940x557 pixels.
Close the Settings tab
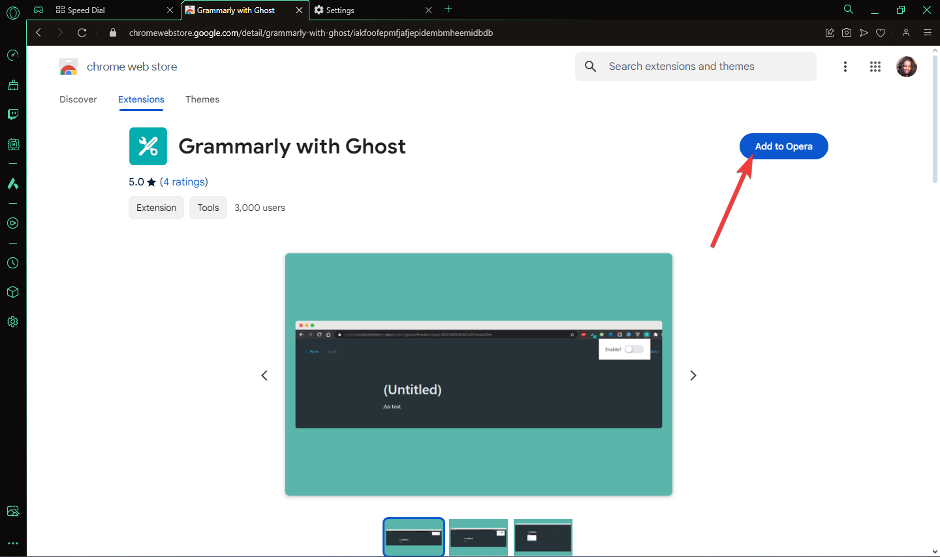coord(428,10)
